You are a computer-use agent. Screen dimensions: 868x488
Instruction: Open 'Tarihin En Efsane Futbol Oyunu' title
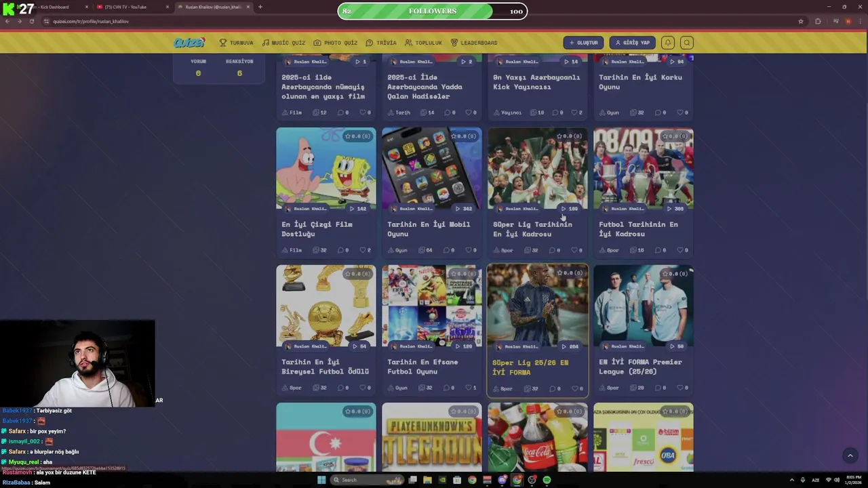click(x=422, y=367)
